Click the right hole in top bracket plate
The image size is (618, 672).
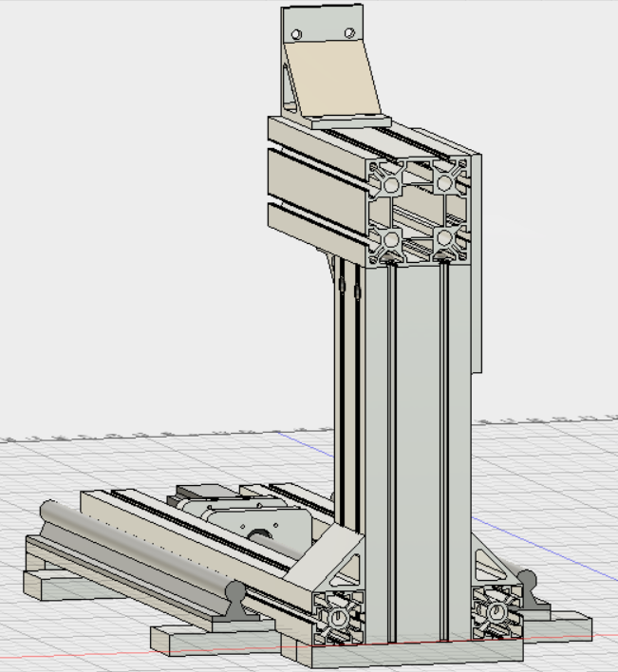click(349, 33)
